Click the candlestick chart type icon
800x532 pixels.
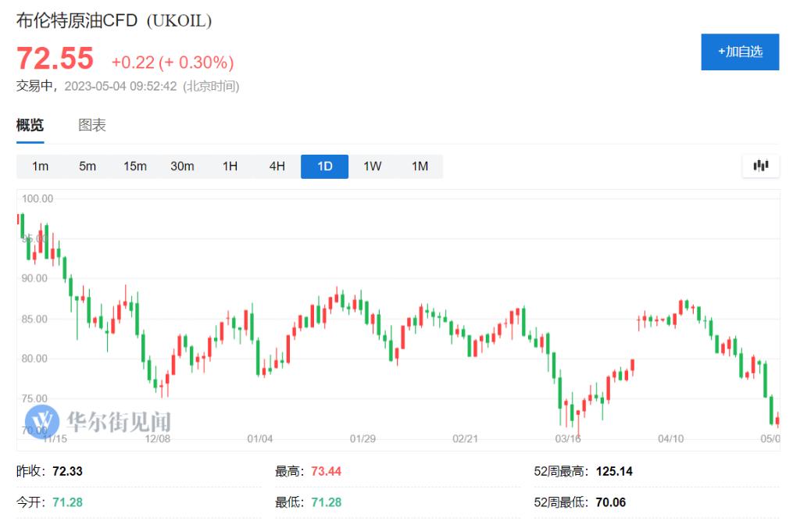[760, 166]
